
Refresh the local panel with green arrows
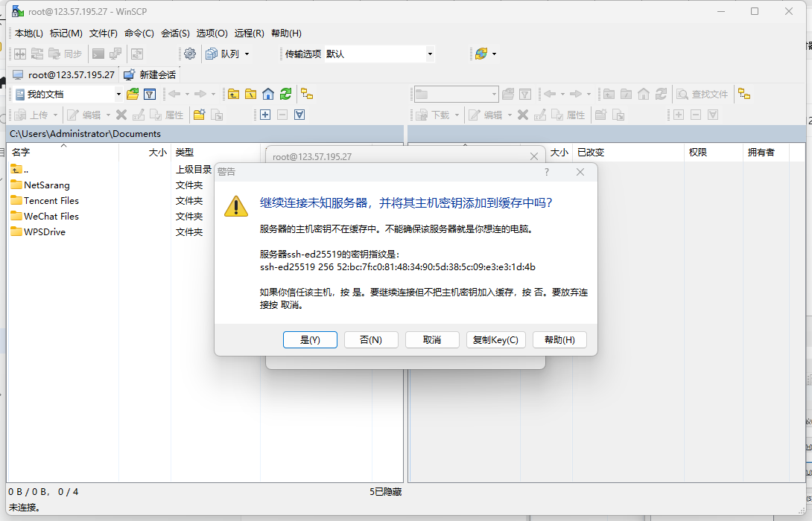point(285,95)
